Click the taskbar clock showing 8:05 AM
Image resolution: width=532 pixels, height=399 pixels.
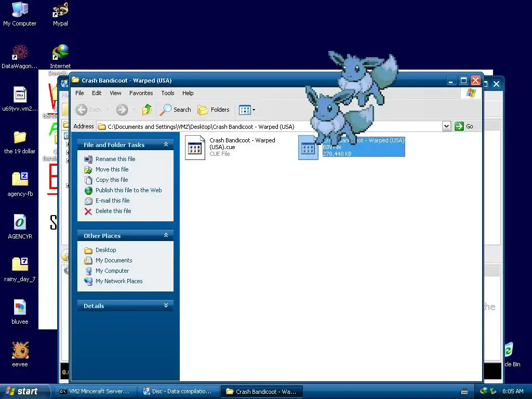coord(513,391)
